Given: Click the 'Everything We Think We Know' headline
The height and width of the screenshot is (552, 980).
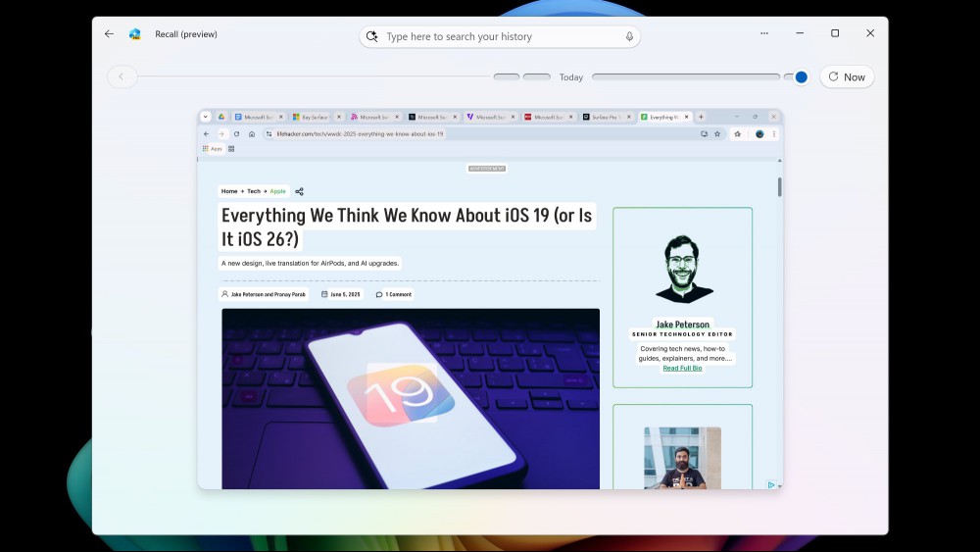Looking at the screenshot, I should point(407,226).
